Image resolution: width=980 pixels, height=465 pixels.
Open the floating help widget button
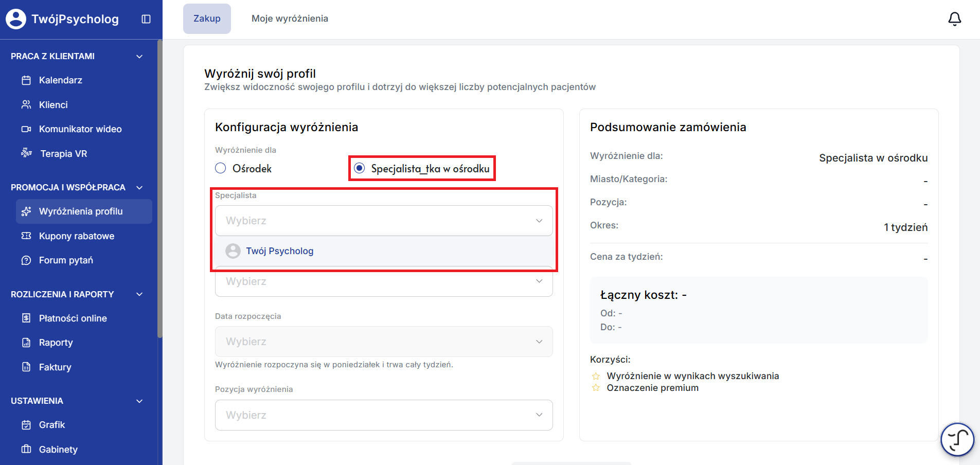click(957, 439)
